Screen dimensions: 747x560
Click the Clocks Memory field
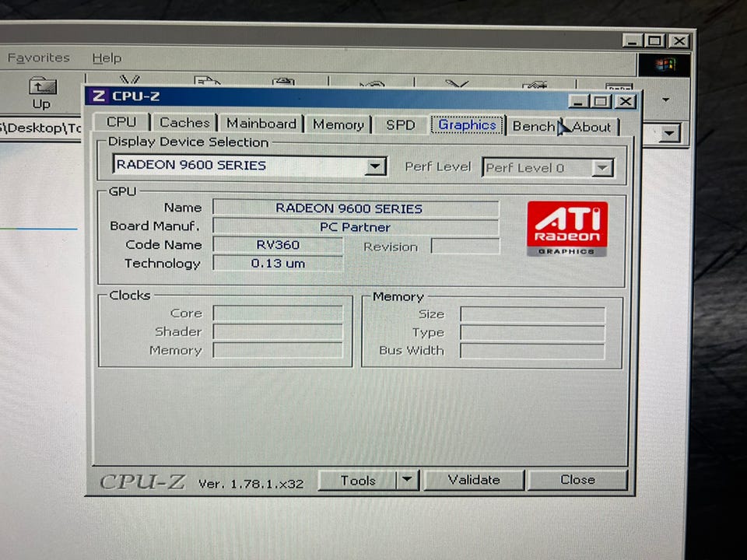(278, 350)
